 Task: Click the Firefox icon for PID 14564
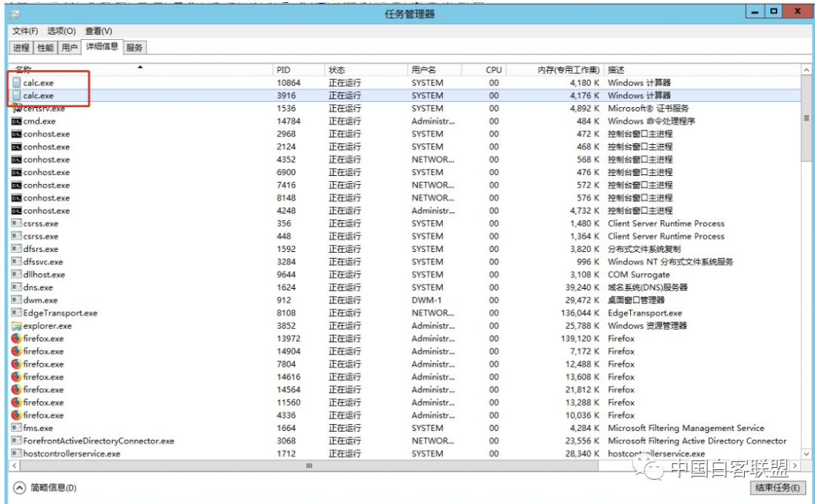[16, 389]
